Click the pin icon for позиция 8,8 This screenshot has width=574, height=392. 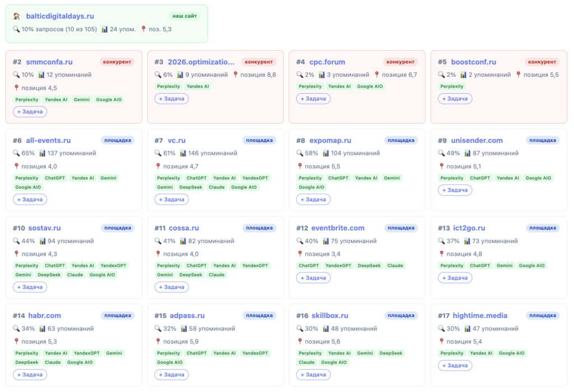(x=235, y=75)
